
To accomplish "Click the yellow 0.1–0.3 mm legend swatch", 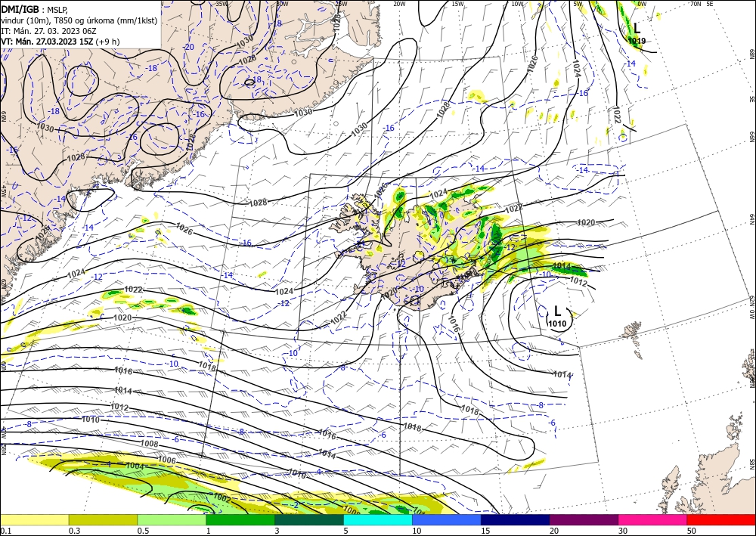I will click(x=34, y=519).
